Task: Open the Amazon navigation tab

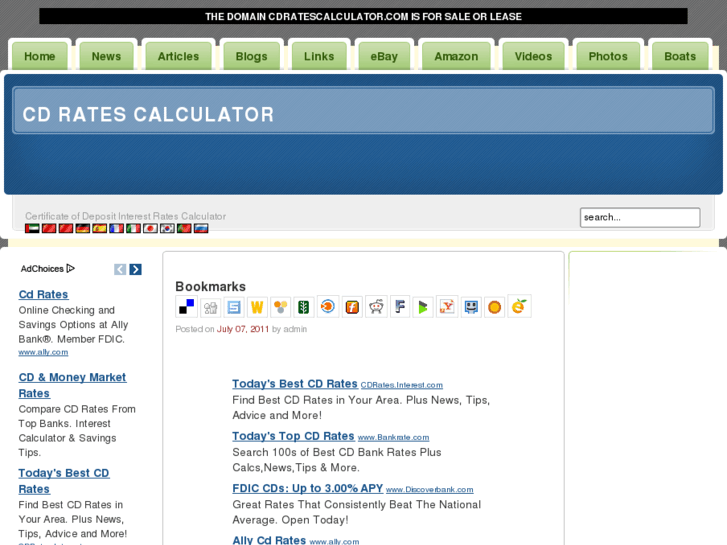Action: [x=456, y=56]
